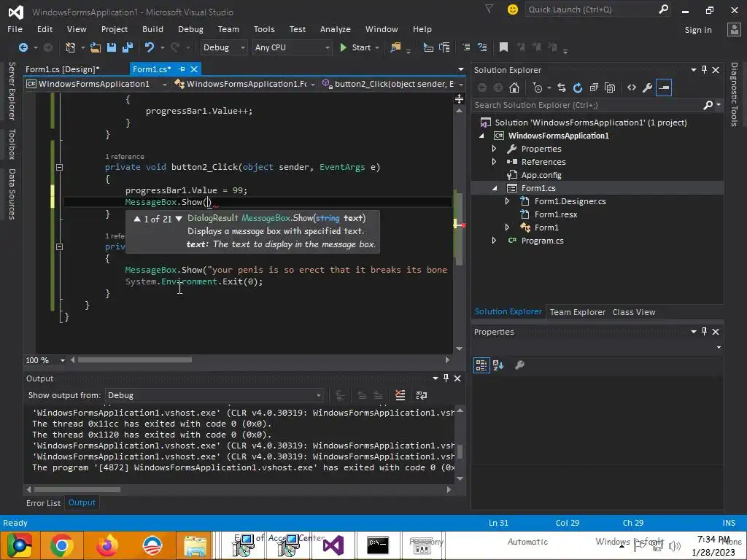747x560 pixels.
Task: Click Sync with Active Document icon
Action: [x=562, y=87]
